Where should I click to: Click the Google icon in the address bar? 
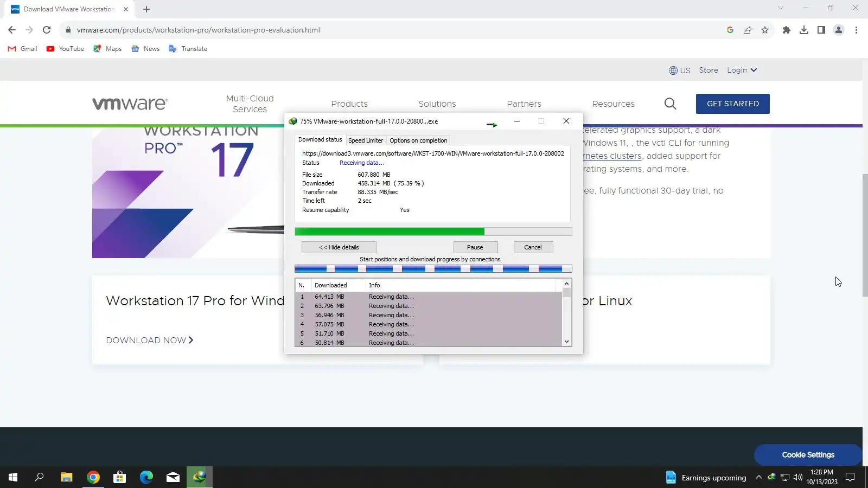(730, 30)
